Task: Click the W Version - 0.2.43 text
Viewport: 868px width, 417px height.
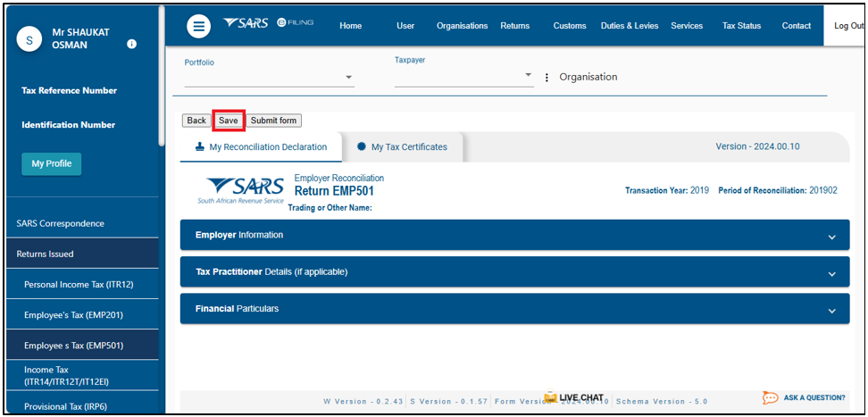Action: pos(363,402)
